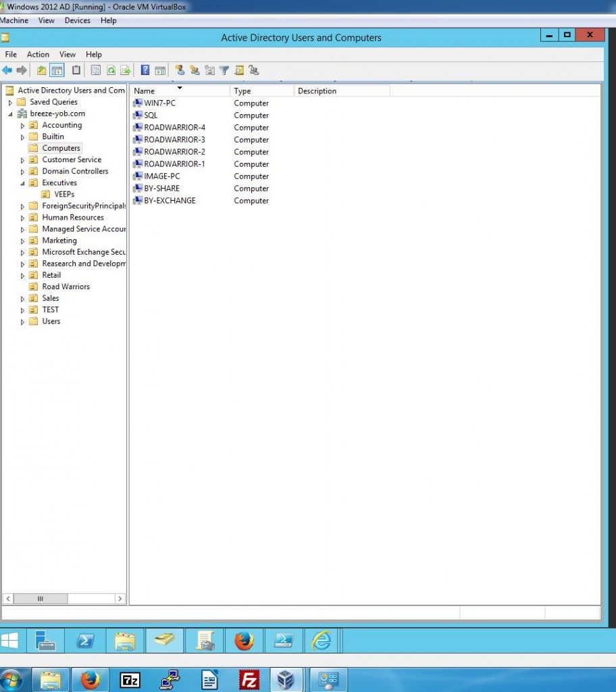Open FileZilla from the host taskbar
The height and width of the screenshot is (692, 616).
pos(249,680)
